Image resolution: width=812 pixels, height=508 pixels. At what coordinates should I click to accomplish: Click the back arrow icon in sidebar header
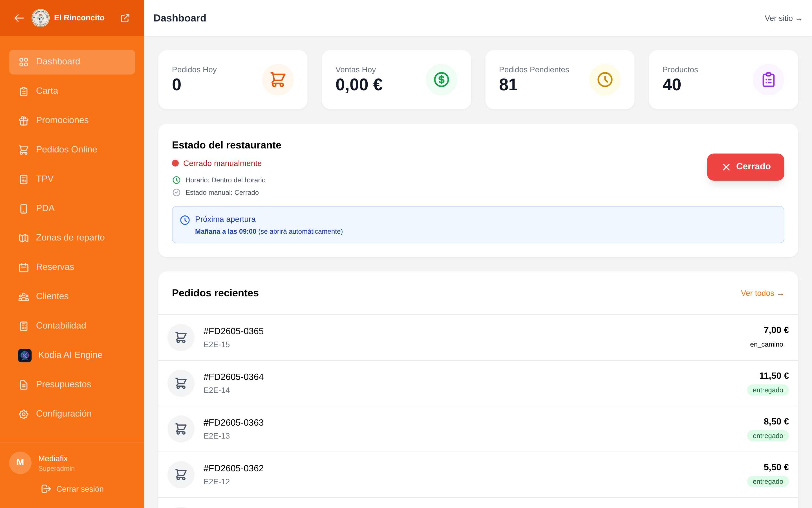click(x=19, y=18)
